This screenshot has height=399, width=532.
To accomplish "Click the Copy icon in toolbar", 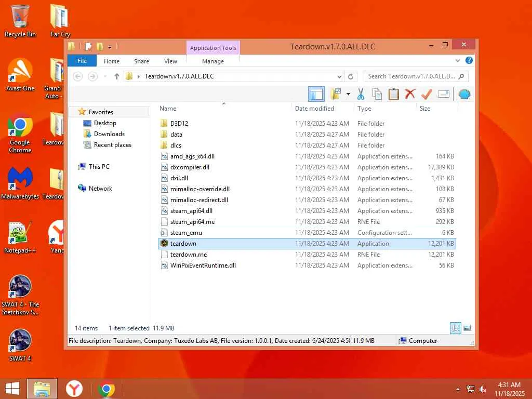I will (x=377, y=94).
